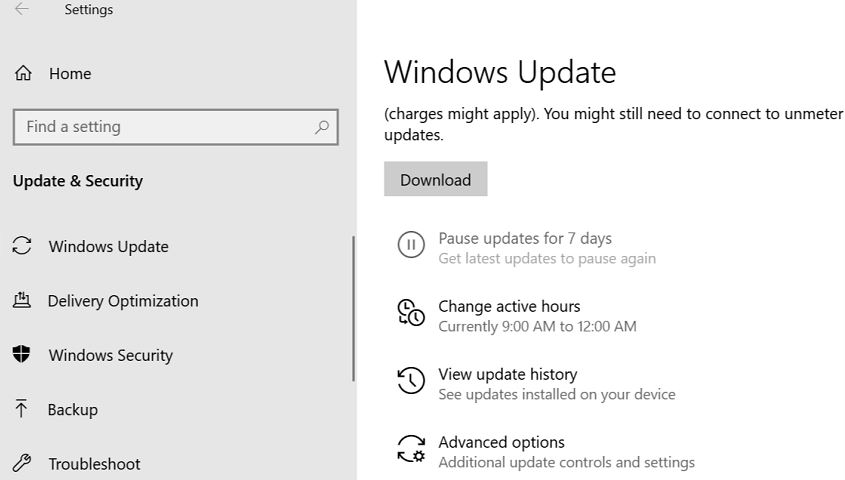845x480 pixels.
Task: Click the Windows Security shield icon
Action: (x=21, y=355)
